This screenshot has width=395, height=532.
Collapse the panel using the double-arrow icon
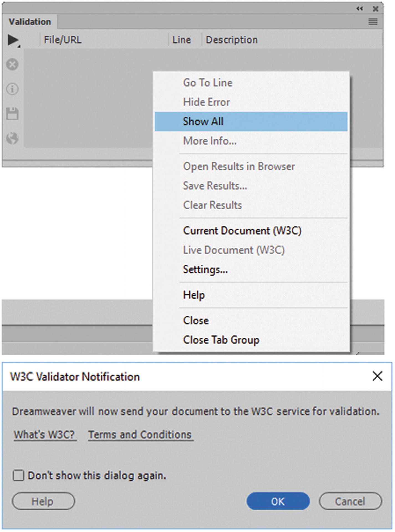360,9
